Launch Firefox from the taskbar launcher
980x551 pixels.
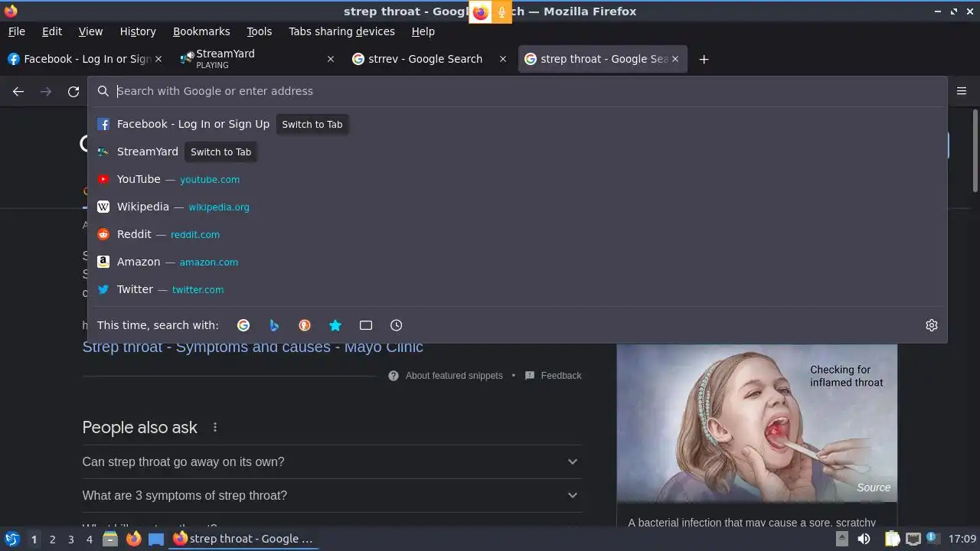[133, 539]
